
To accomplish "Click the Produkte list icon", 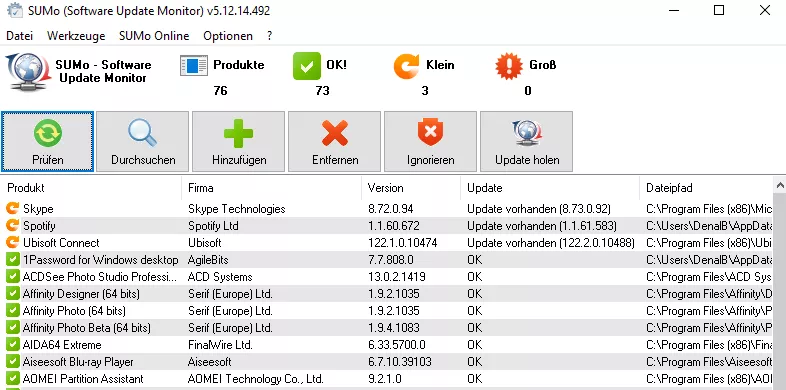I will (x=193, y=66).
